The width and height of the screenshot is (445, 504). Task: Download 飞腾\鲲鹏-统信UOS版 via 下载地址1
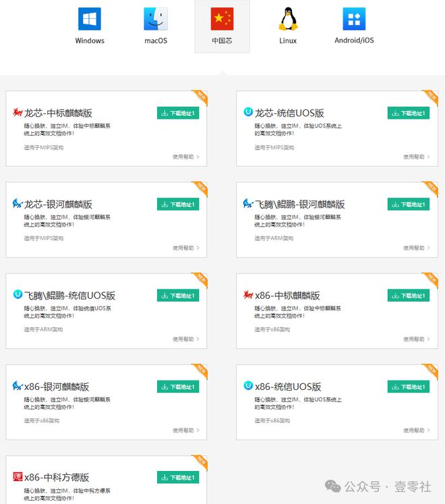tap(178, 296)
